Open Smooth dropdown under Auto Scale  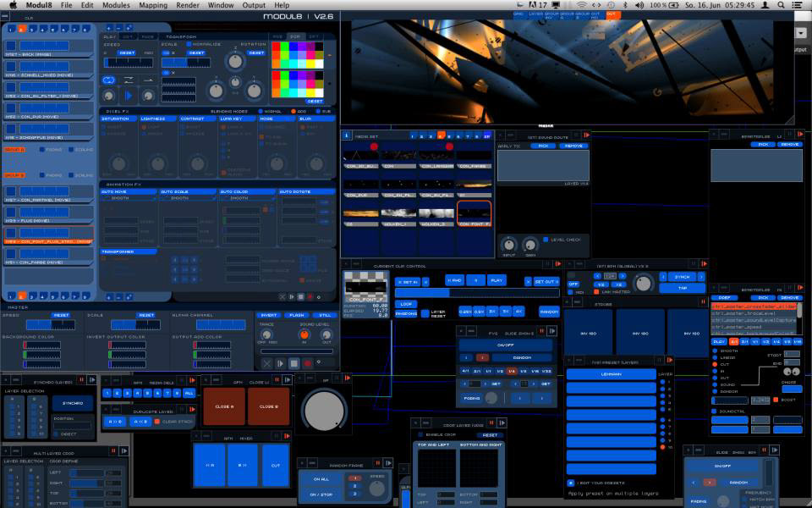[189, 198]
